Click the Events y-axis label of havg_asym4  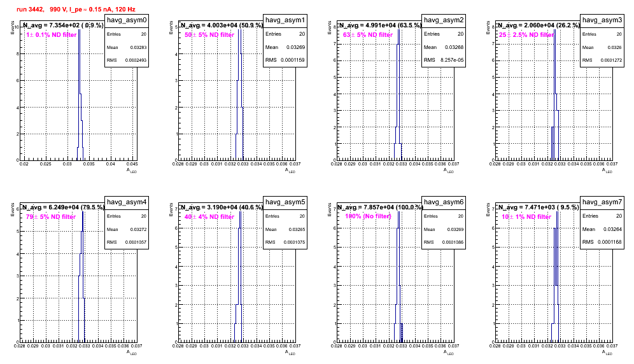point(13,209)
